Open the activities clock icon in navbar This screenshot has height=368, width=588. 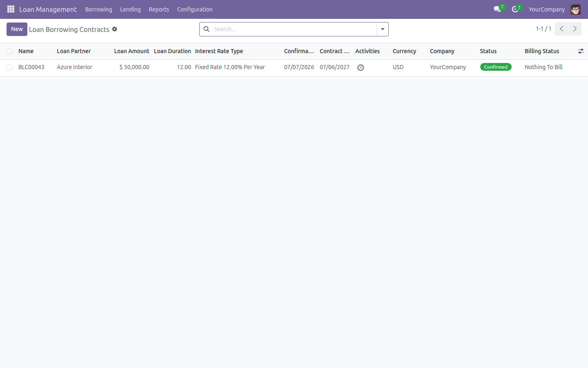515,9
